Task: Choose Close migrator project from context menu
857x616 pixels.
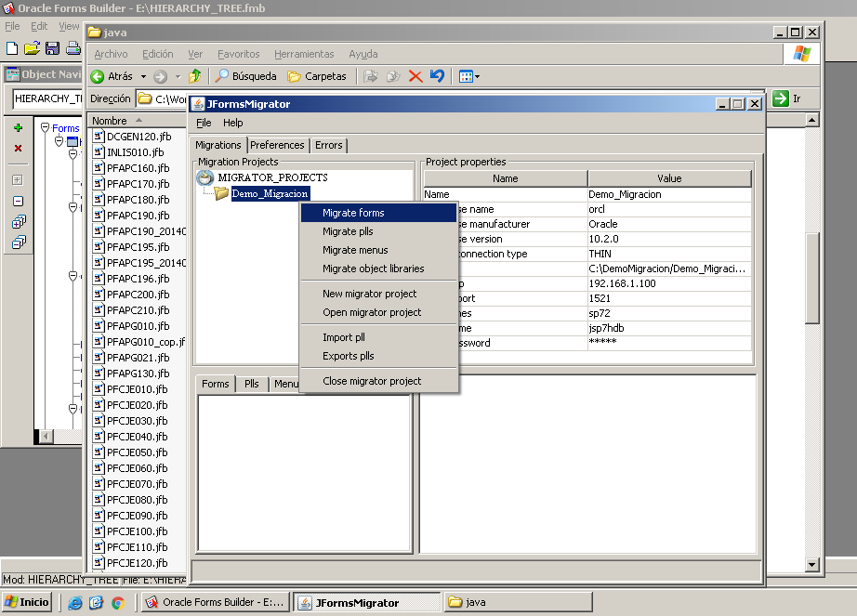Action: (x=378, y=381)
